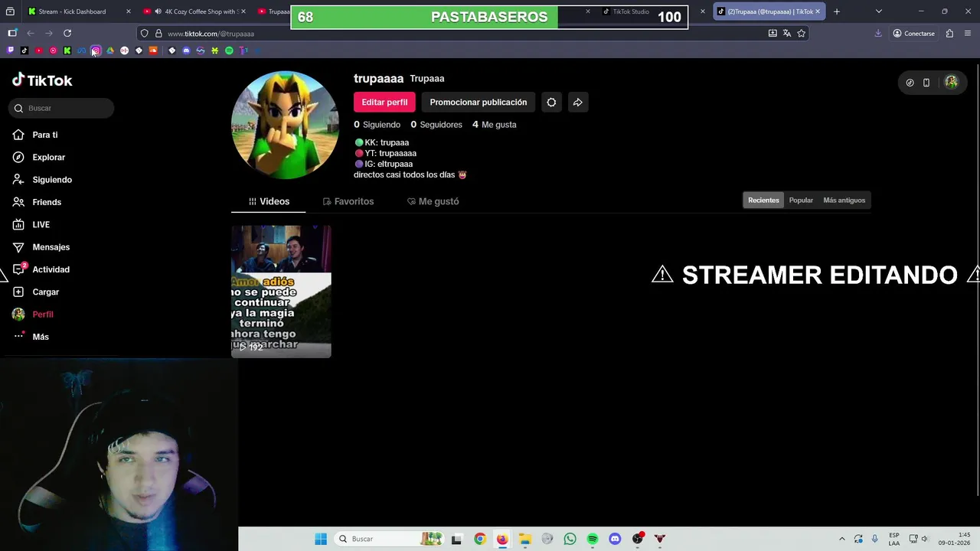Image resolution: width=980 pixels, height=551 pixels.
Task: Open the Me gustó profile tab
Action: click(433, 201)
